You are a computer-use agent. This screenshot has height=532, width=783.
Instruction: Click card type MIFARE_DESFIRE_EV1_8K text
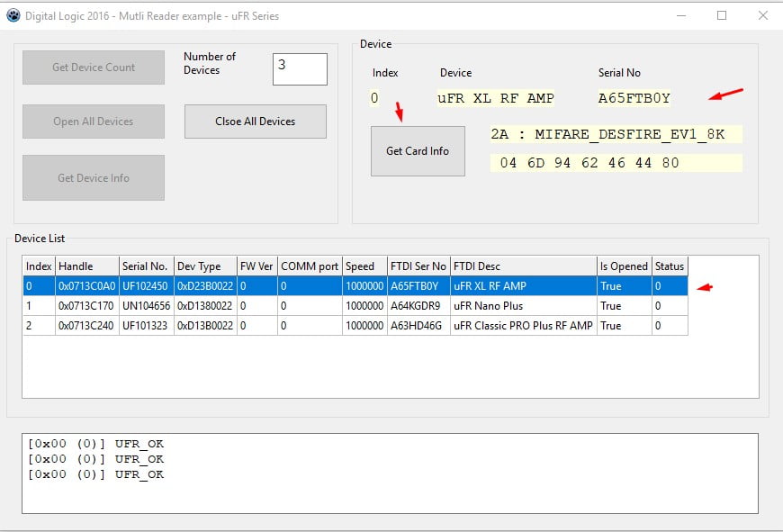point(630,134)
